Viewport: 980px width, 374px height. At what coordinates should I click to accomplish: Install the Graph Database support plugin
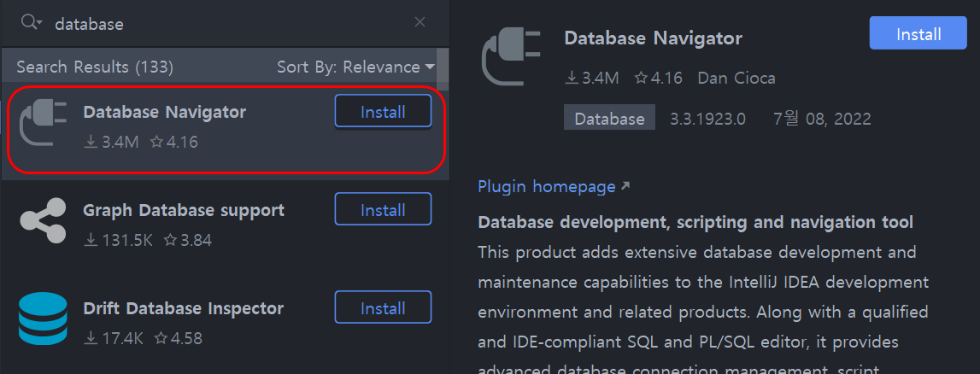pyautogui.click(x=383, y=210)
